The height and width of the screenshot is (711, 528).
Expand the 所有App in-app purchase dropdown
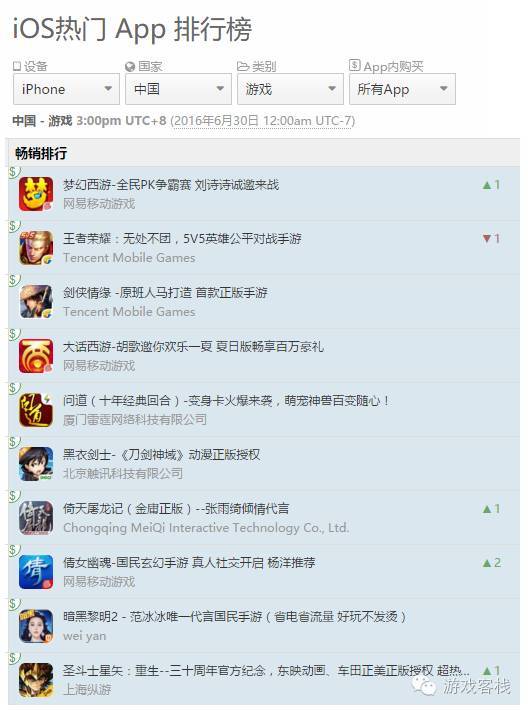pyautogui.click(x=402, y=89)
